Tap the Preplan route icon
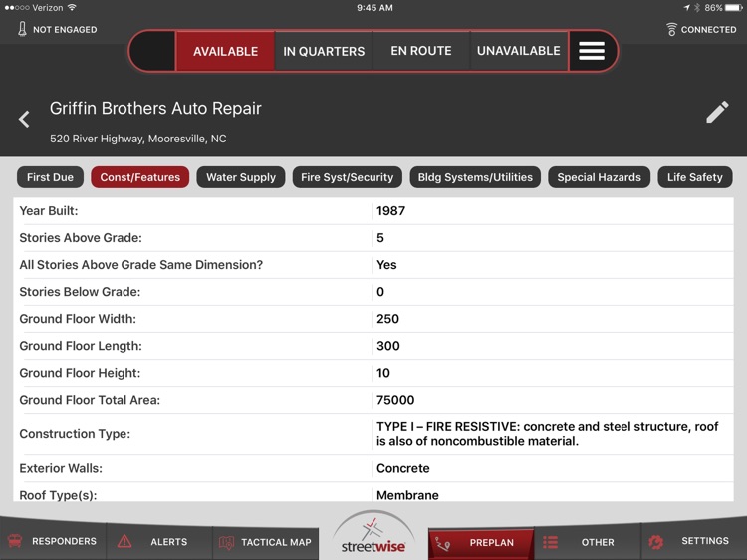The width and height of the screenshot is (747, 560). [x=442, y=543]
